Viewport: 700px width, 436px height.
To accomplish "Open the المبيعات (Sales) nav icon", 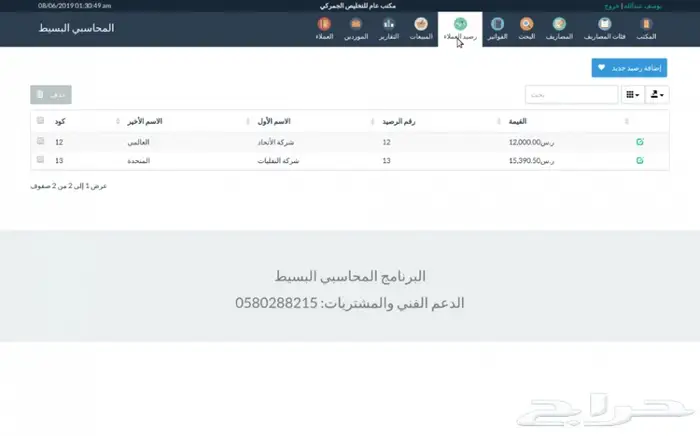I will pyautogui.click(x=421, y=29).
